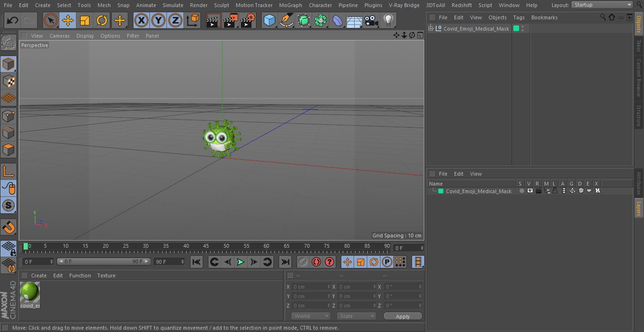
Task: Open the Character menu
Action: pyautogui.click(x=321, y=5)
